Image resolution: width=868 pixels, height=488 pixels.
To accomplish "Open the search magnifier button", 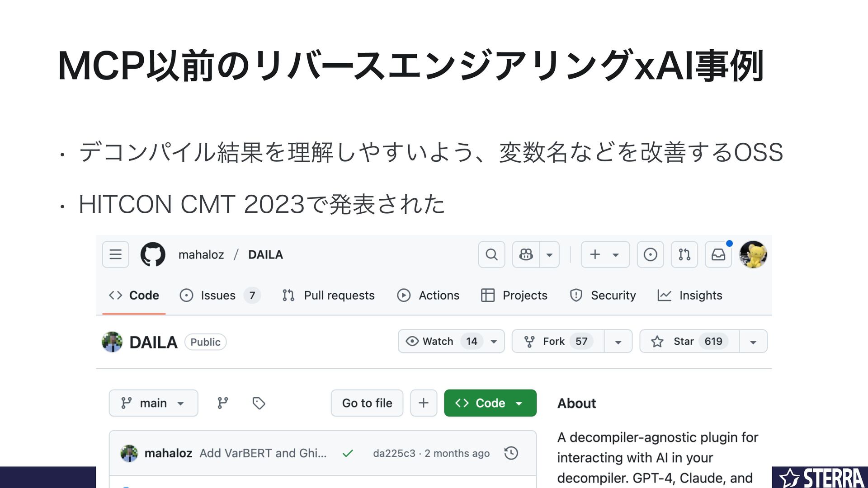I will [491, 254].
